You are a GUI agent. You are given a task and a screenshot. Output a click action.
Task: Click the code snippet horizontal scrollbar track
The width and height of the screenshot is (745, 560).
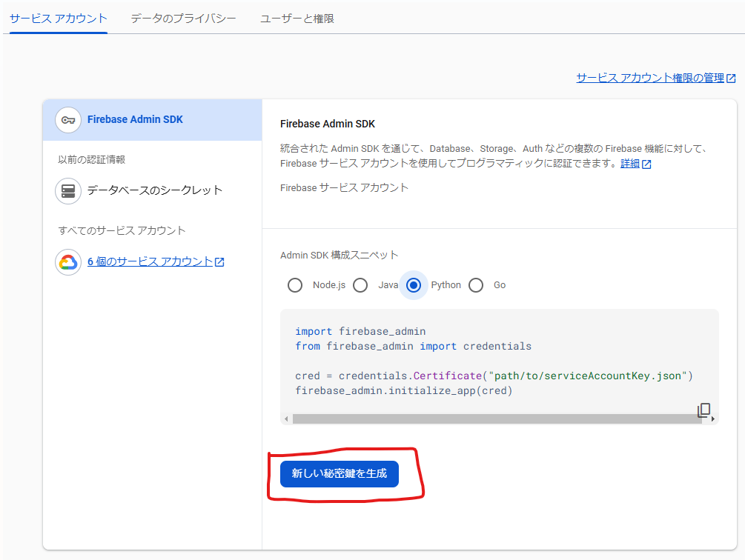pyautogui.click(x=497, y=419)
